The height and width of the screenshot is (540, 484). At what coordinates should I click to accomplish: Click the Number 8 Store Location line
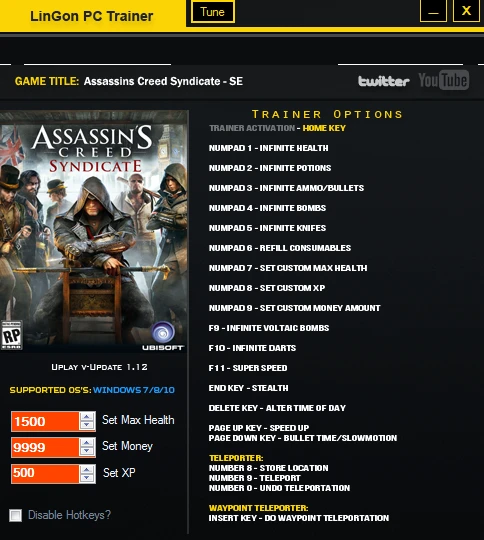(268, 468)
